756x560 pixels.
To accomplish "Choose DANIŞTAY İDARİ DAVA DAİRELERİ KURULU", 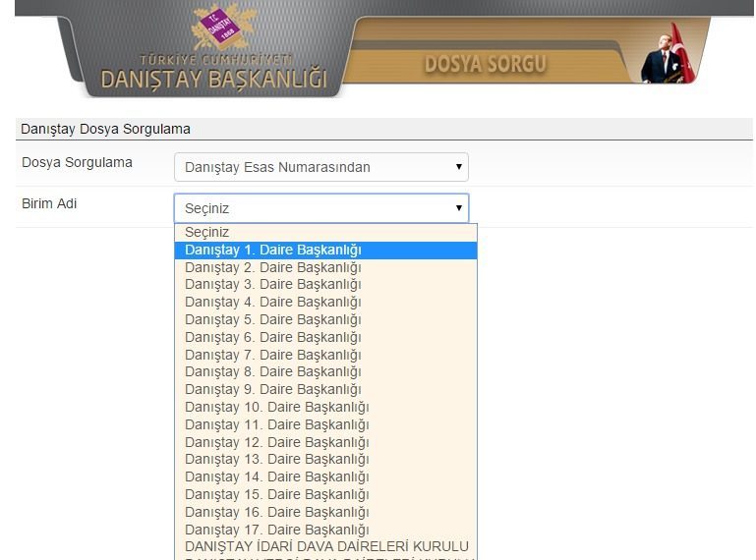I will pos(326,546).
